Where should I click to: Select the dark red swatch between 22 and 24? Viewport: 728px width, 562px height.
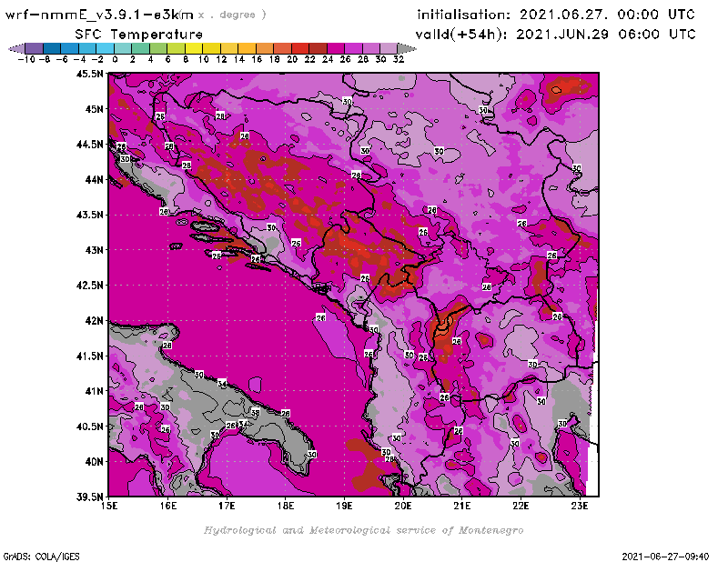318,48
